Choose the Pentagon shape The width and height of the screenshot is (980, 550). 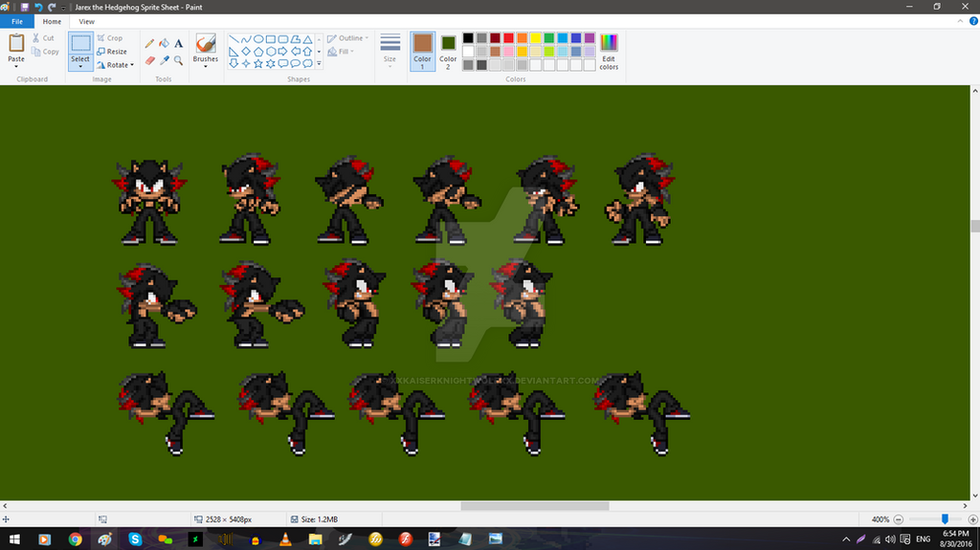pos(258,52)
